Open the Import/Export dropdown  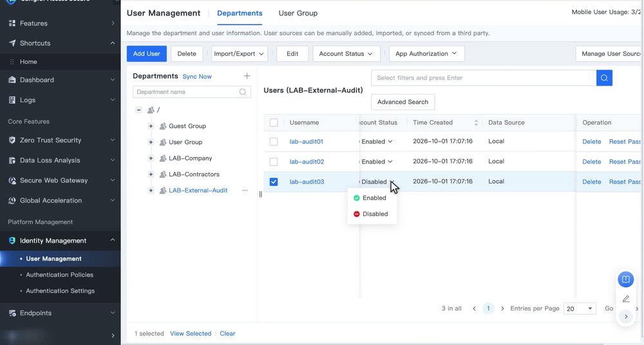pyautogui.click(x=240, y=54)
